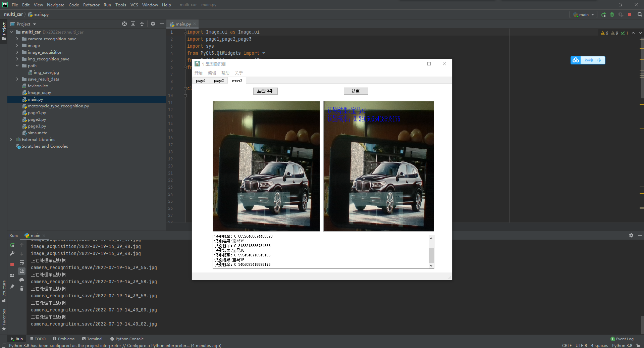Click CRLF line separator in status bar
The width and height of the screenshot is (644, 348).
coord(567,345)
